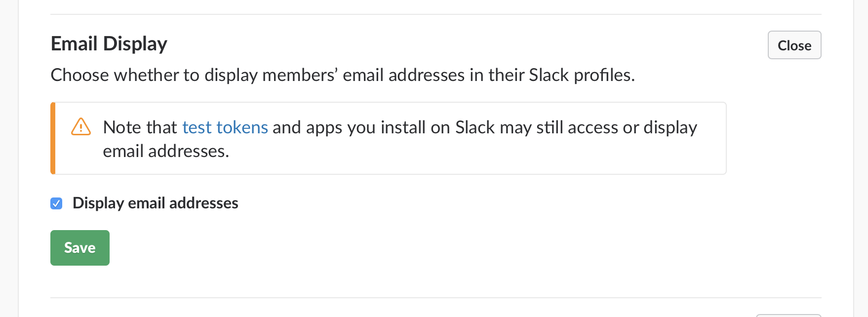Click the divider line above Email Display

coord(436,14)
